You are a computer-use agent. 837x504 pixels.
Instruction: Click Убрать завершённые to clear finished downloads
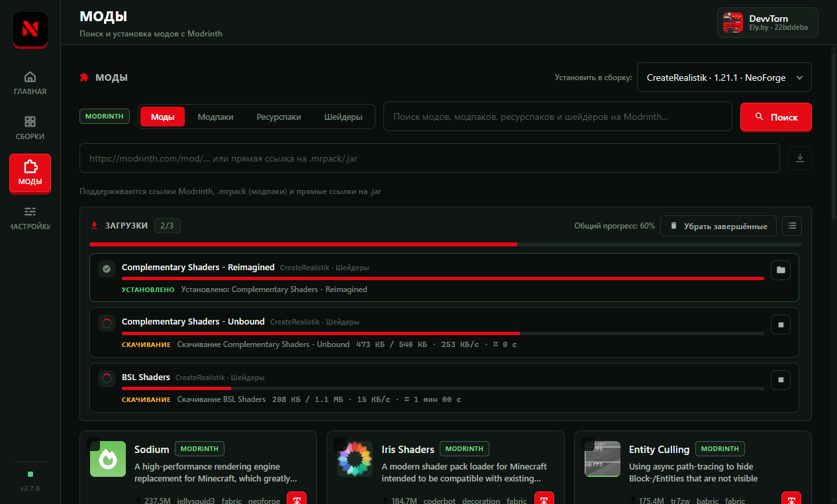pyautogui.click(x=718, y=226)
